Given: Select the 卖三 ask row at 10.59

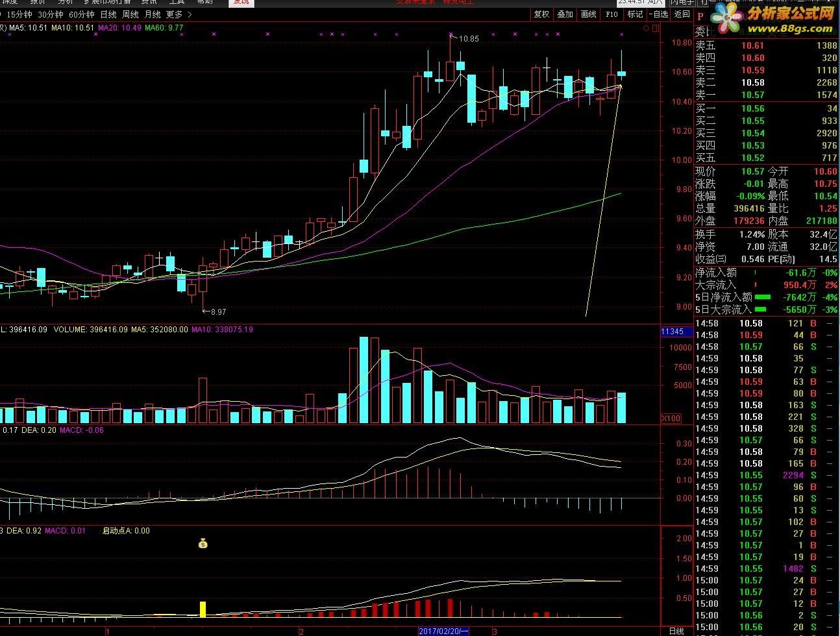Looking at the screenshot, I should [x=767, y=70].
